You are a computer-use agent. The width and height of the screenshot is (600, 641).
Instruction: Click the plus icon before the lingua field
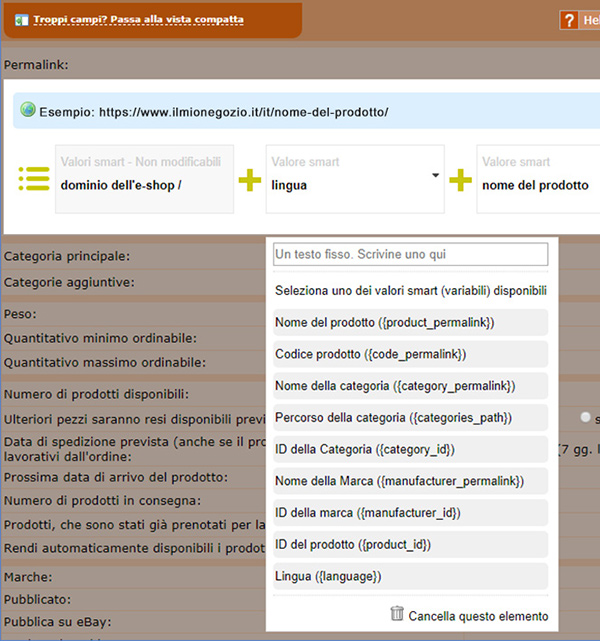pyautogui.click(x=250, y=180)
